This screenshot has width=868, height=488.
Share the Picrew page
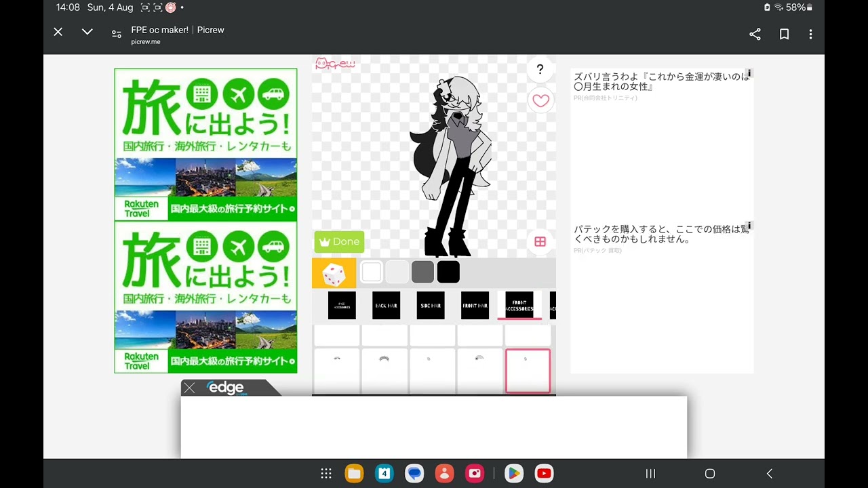coord(755,34)
